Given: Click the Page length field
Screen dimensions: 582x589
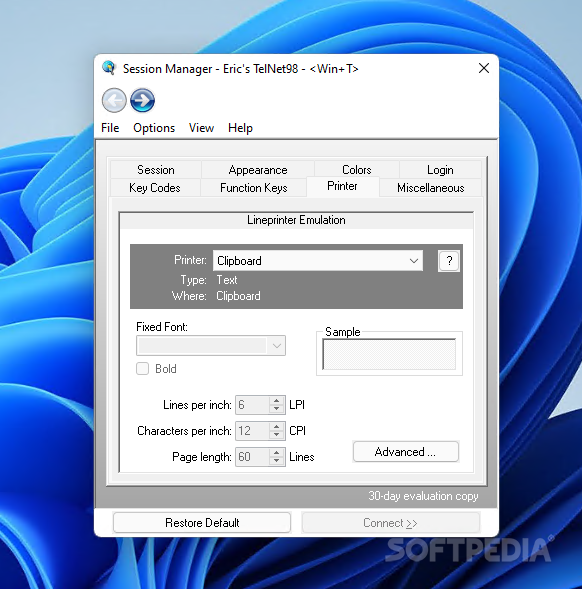Looking at the screenshot, I should (x=252, y=457).
